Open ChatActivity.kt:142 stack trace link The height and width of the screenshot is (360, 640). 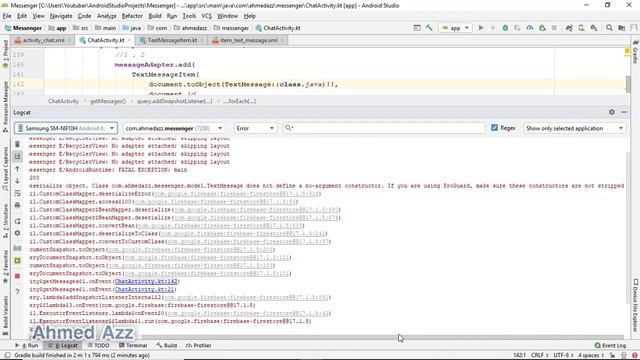[x=146, y=281]
